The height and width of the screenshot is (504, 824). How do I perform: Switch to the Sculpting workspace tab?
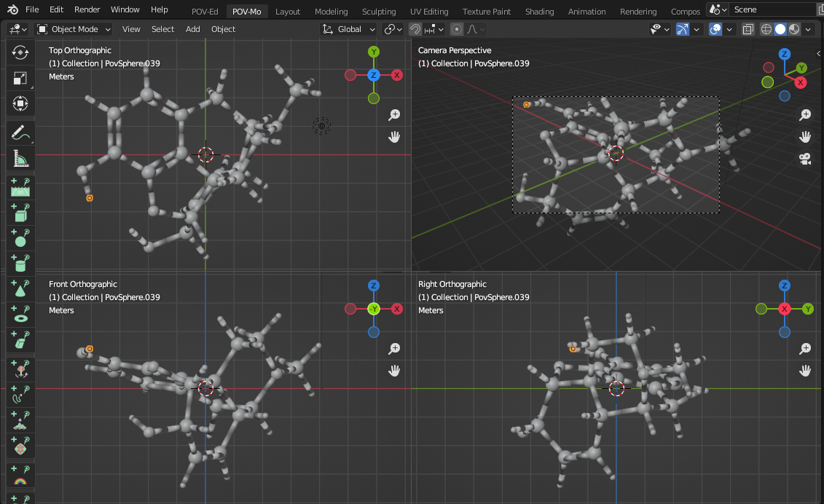click(x=379, y=12)
